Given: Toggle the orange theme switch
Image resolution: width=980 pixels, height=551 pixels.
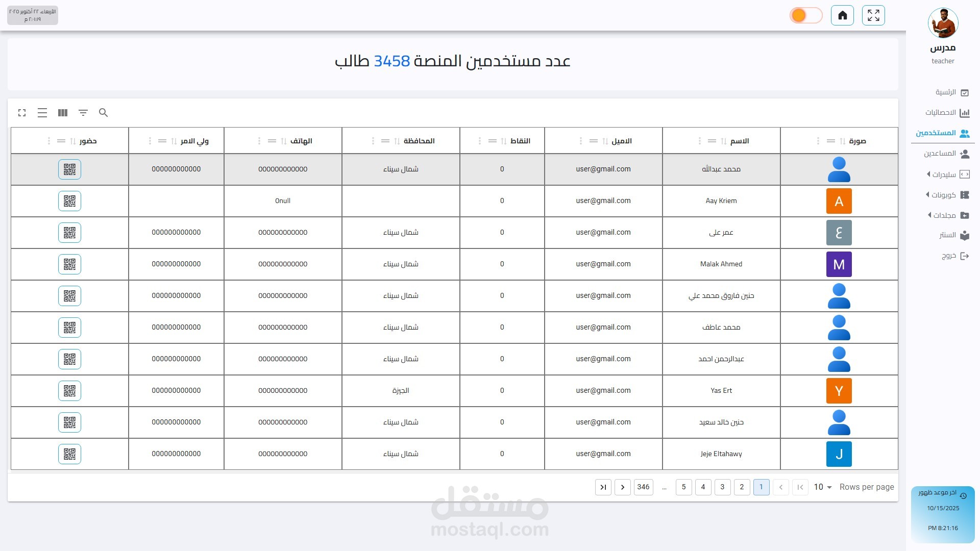Looking at the screenshot, I should pos(805,15).
